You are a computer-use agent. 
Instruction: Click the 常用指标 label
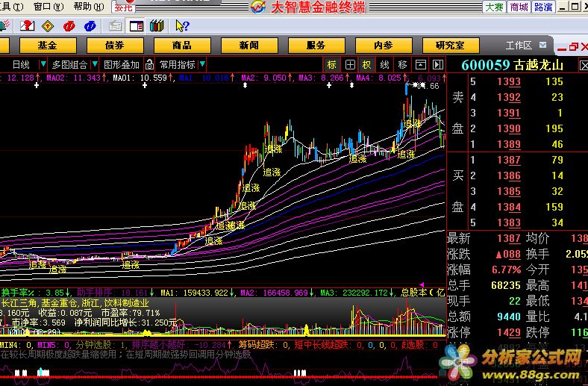(178, 64)
